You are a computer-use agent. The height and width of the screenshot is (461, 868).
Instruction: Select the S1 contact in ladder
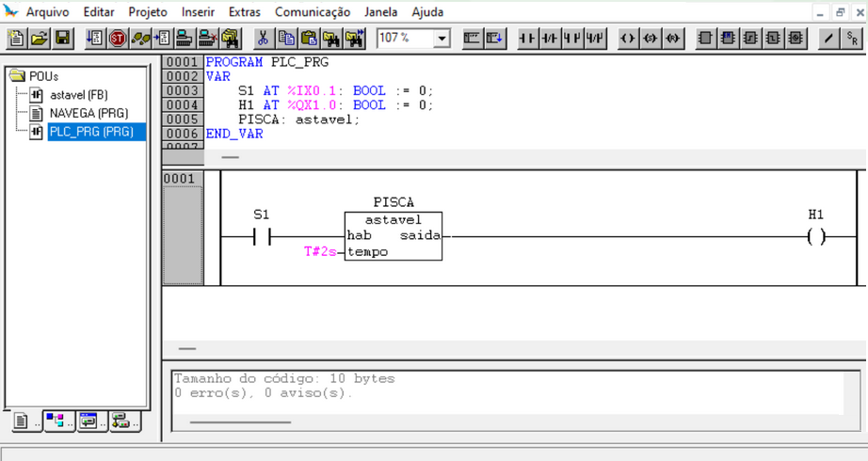point(262,237)
